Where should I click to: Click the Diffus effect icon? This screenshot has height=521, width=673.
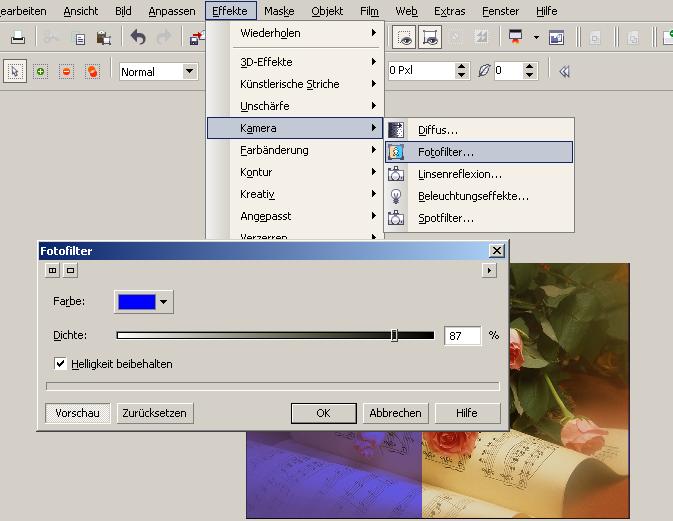point(396,130)
